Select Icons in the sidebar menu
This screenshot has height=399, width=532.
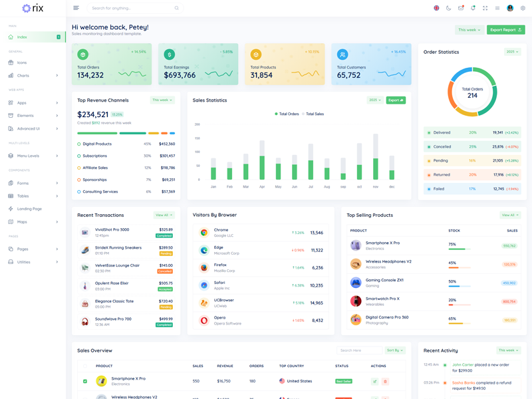click(22, 63)
